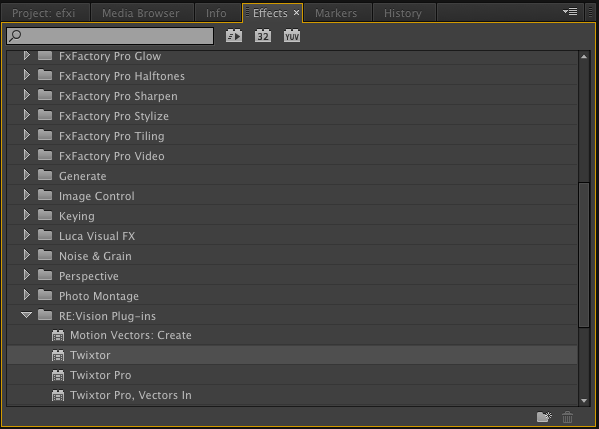Switch to the History tab
599x429 pixels.
click(404, 13)
